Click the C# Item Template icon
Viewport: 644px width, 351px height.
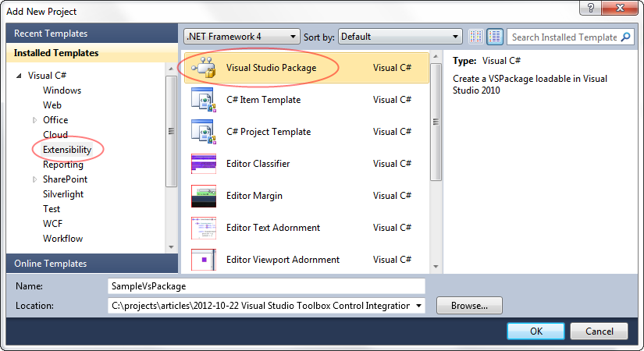(x=204, y=100)
